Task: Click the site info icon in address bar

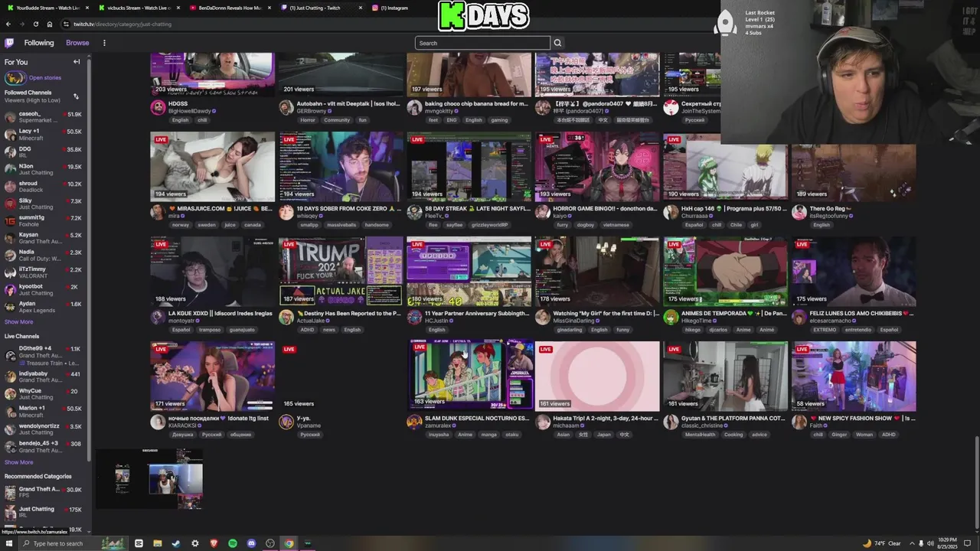Action: 66,24
